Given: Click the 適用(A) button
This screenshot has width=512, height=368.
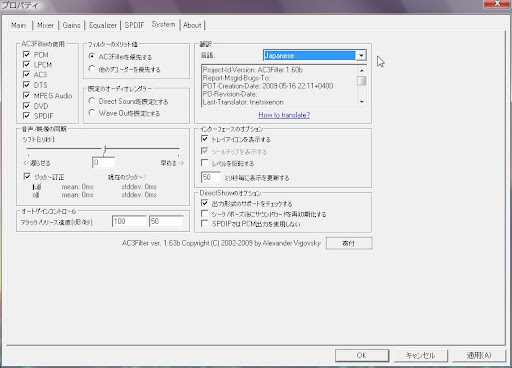Looking at the screenshot, I should click(479, 355).
